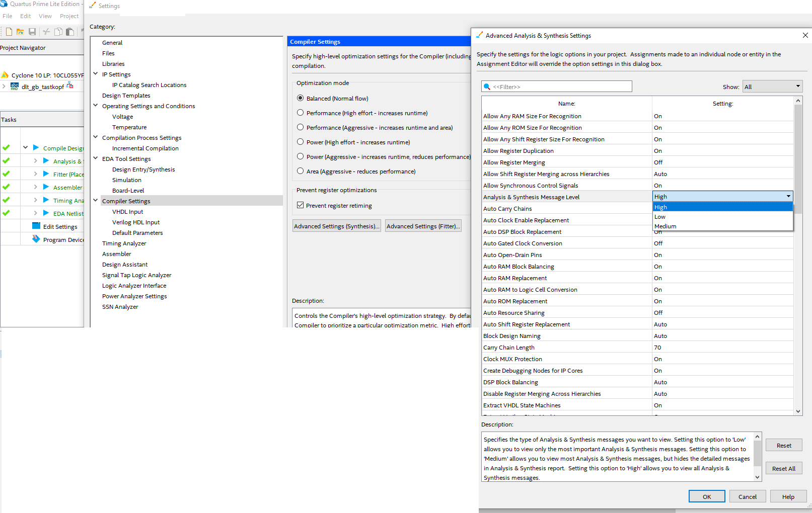Click the pencil icon in Settings title bar

[92, 5]
